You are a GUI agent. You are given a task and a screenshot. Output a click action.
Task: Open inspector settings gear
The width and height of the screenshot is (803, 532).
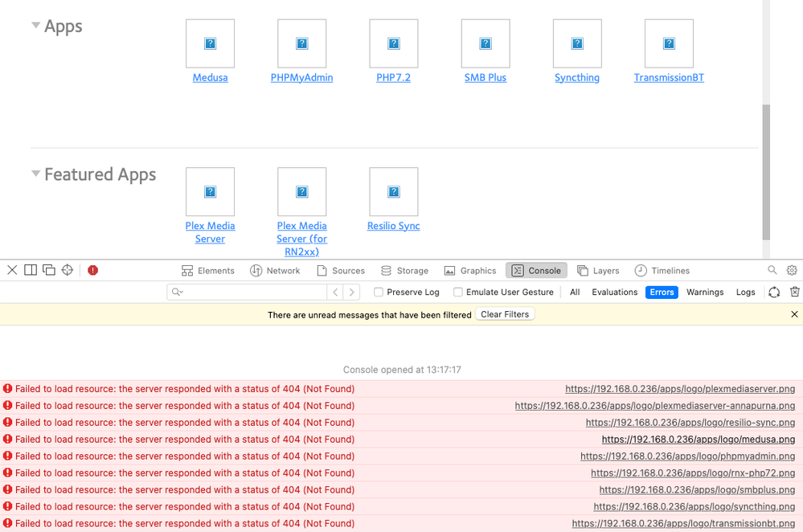point(792,270)
